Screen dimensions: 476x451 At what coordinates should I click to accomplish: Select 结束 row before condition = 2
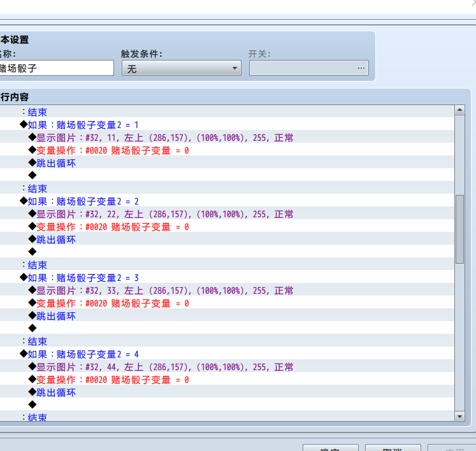pyautogui.click(x=227, y=189)
